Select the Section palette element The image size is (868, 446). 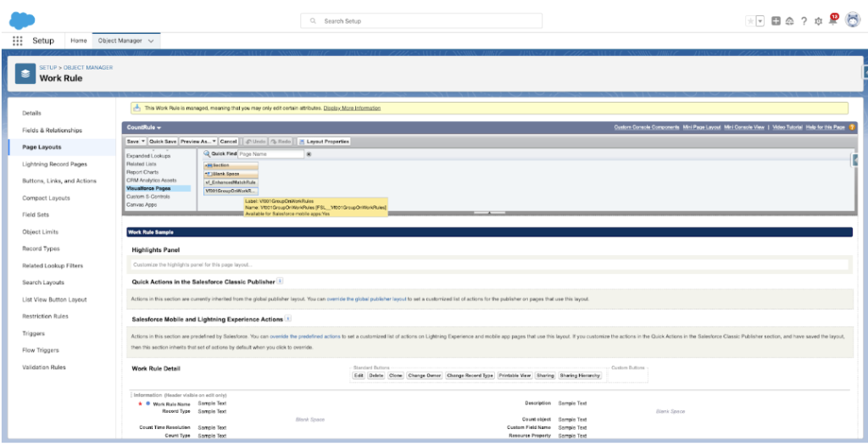click(231, 165)
